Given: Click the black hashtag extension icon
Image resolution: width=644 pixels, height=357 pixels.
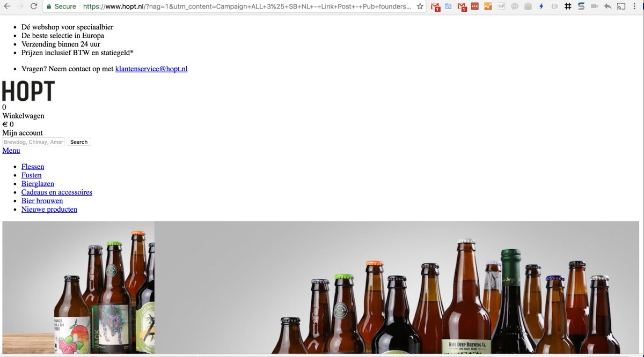Looking at the screenshot, I should tap(568, 6).
